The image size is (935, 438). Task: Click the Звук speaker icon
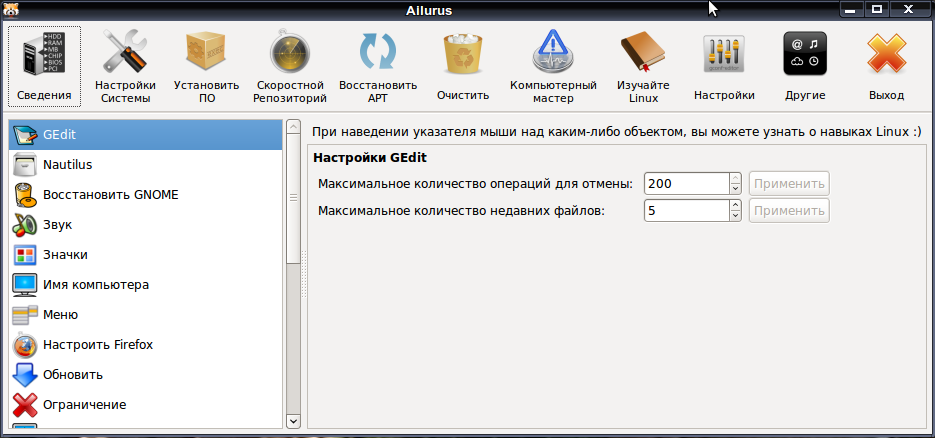24,225
